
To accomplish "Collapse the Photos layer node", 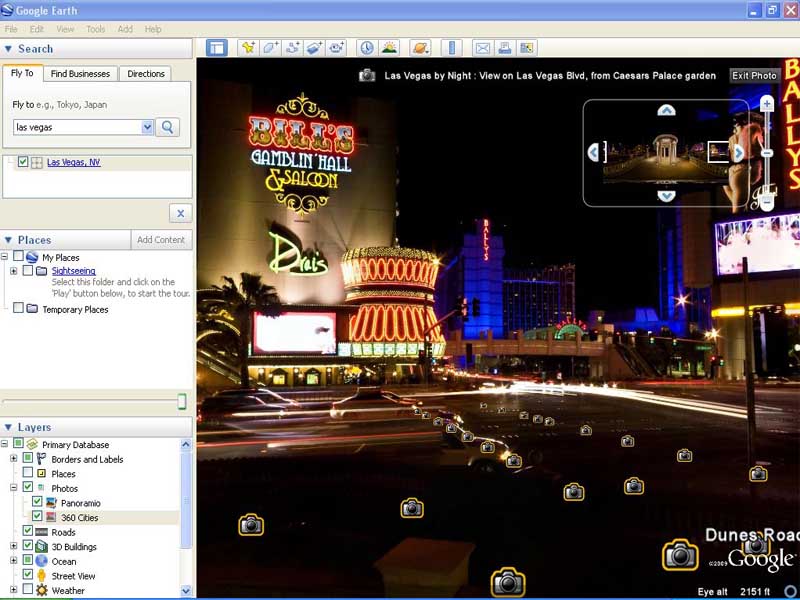I will tap(14, 488).
